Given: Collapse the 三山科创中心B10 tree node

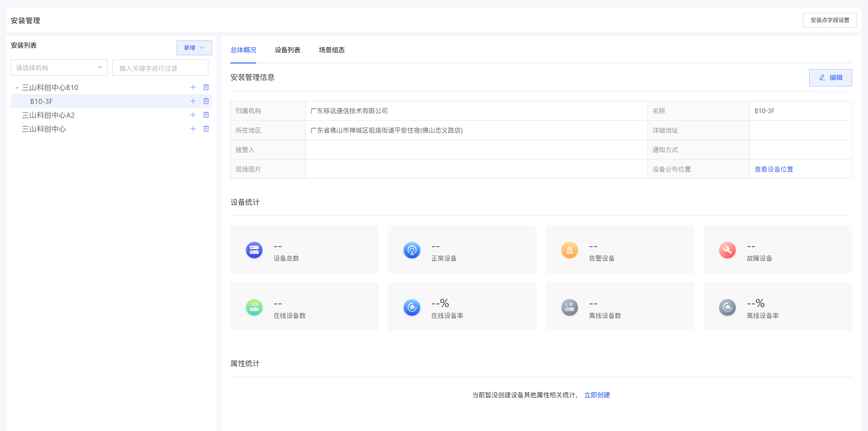Looking at the screenshot, I should click(17, 88).
